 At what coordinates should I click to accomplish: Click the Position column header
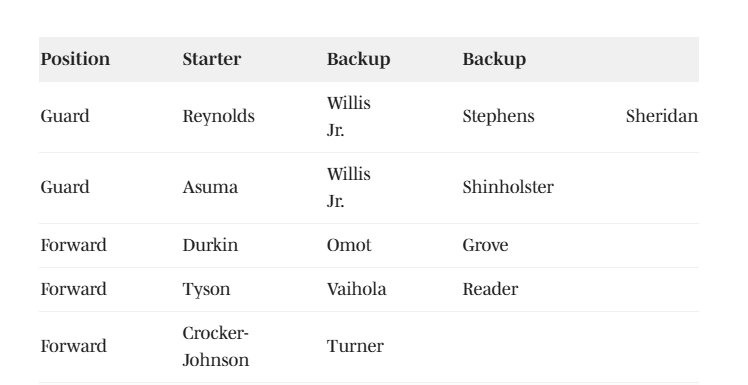tap(75, 59)
